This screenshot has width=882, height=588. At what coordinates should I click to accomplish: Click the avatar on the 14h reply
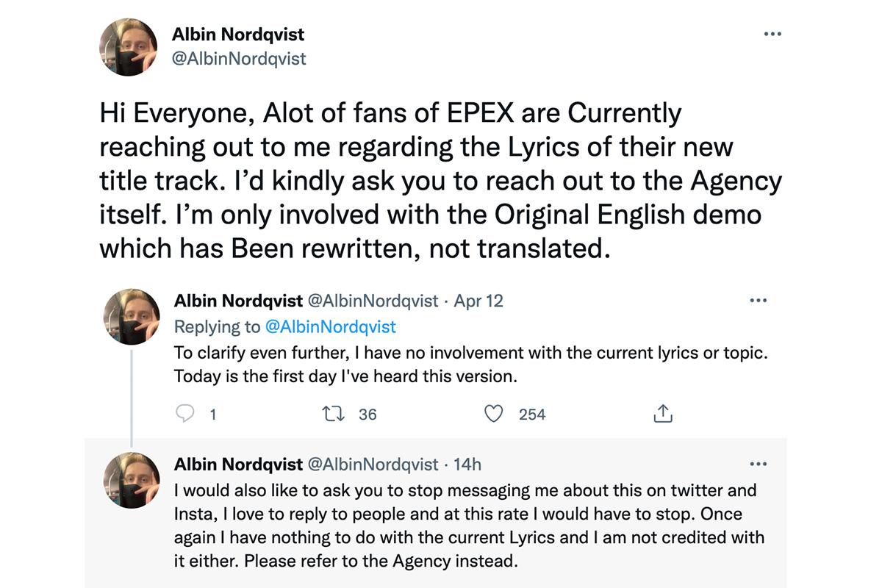(x=131, y=481)
